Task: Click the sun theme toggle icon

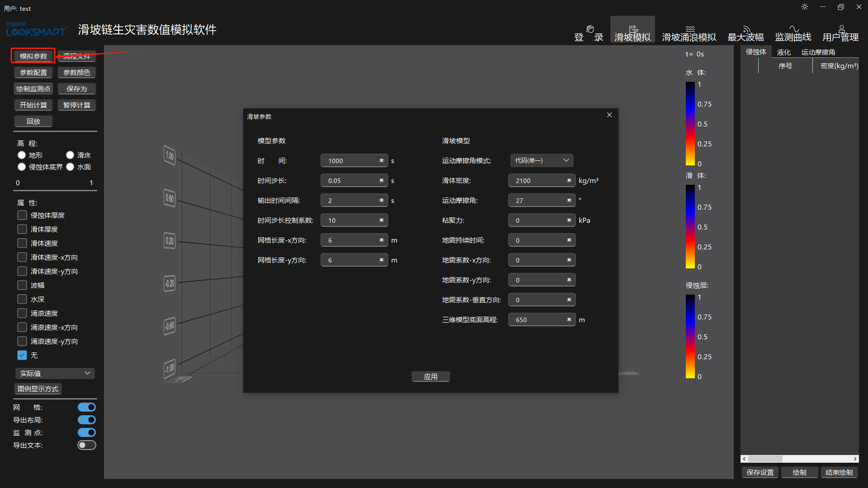Action: click(805, 7)
